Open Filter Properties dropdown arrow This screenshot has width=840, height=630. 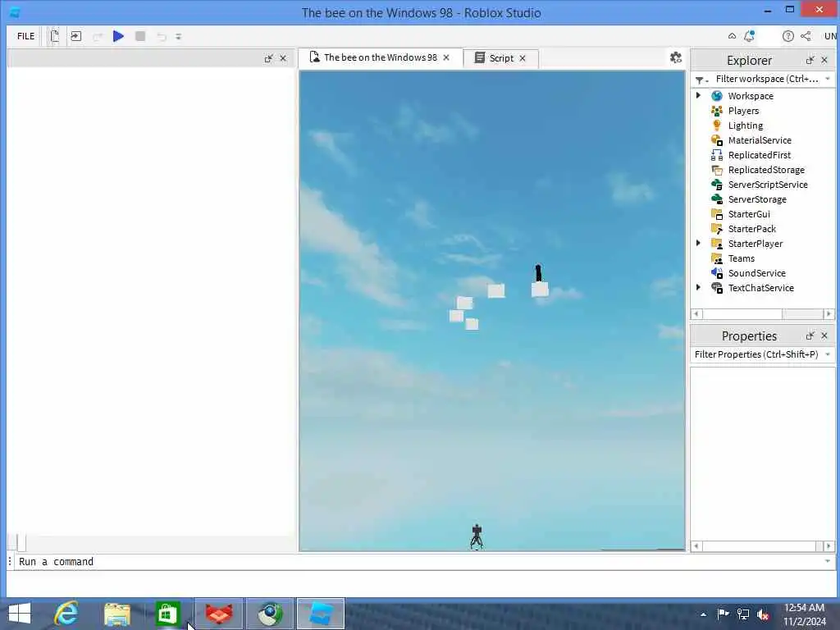[x=828, y=354]
